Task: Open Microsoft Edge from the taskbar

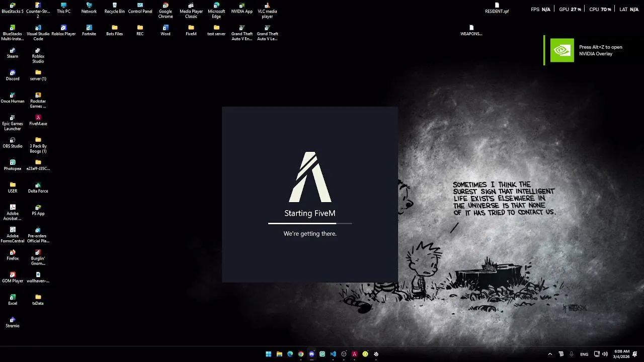Action: [290, 354]
